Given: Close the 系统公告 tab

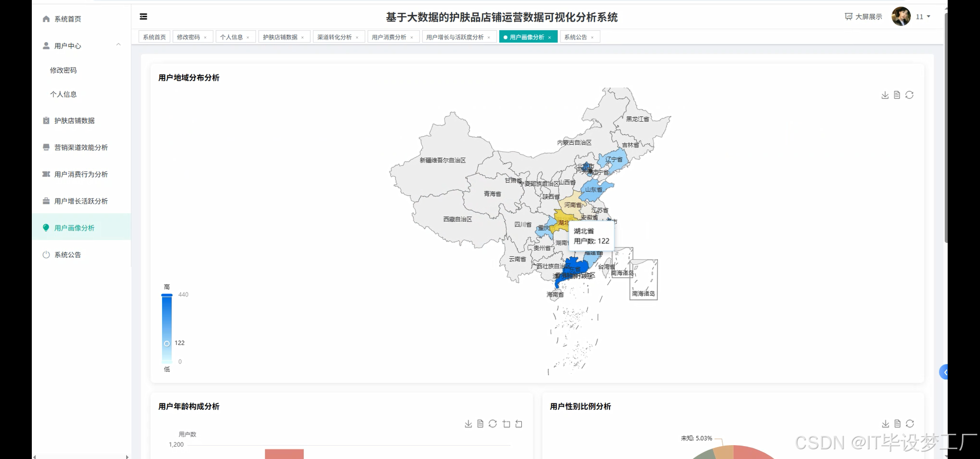Looking at the screenshot, I should tap(592, 37).
